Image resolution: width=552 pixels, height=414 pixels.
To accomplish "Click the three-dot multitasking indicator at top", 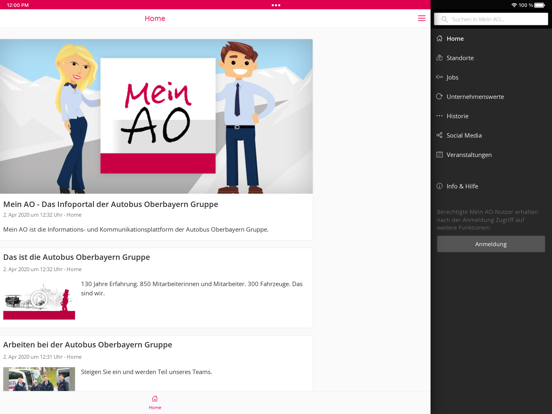I will pos(276,5).
